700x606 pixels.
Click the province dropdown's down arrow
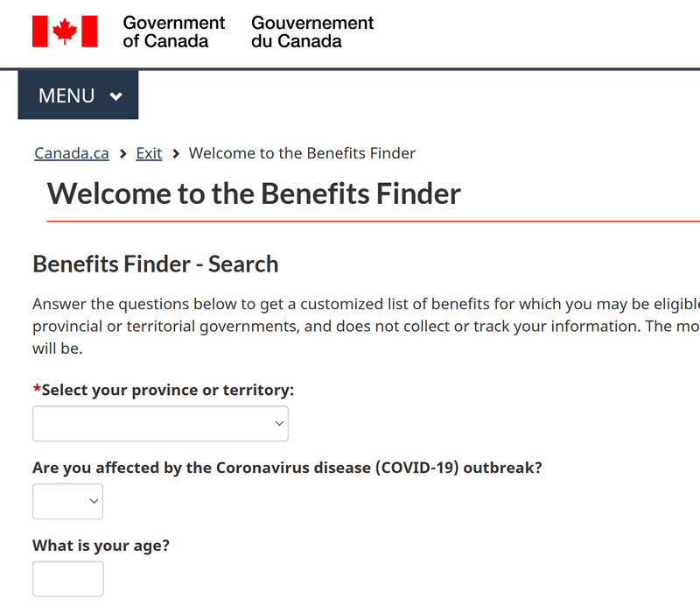[279, 423]
